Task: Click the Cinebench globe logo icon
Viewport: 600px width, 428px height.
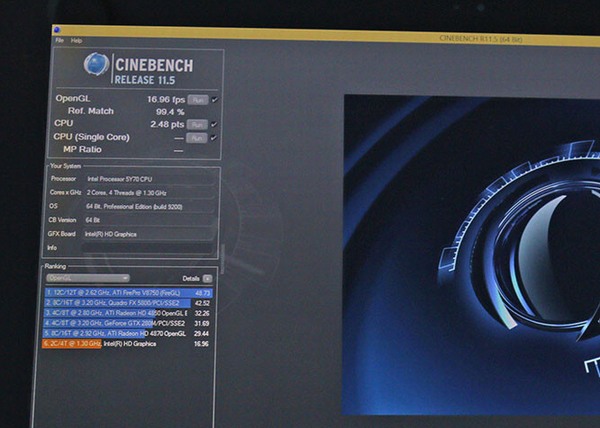Action: point(97,65)
